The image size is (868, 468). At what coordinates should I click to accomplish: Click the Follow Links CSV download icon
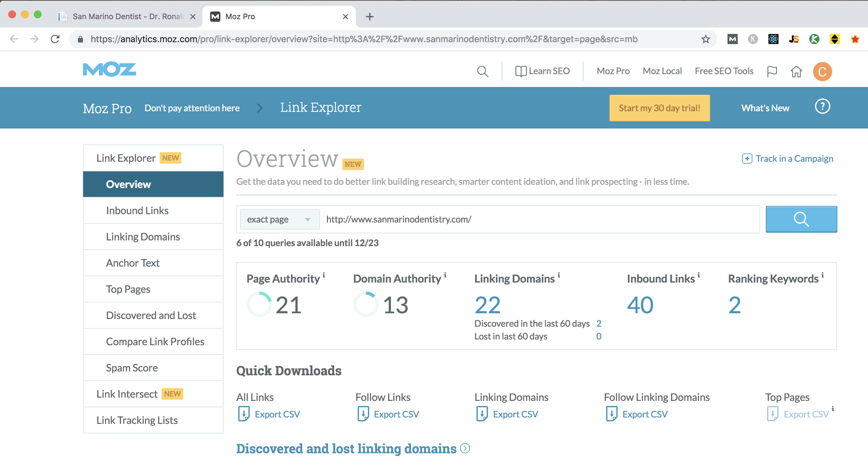(x=363, y=414)
